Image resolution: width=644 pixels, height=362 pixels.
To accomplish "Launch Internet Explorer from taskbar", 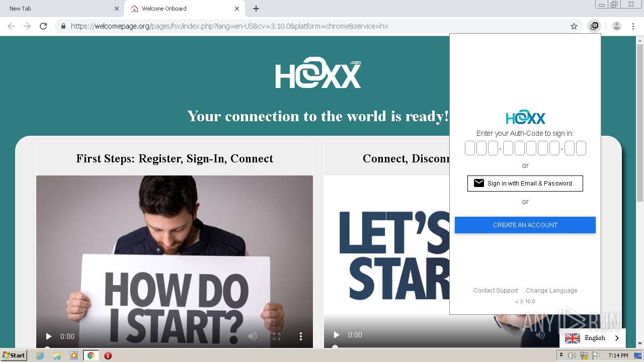I will click(x=40, y=355).
